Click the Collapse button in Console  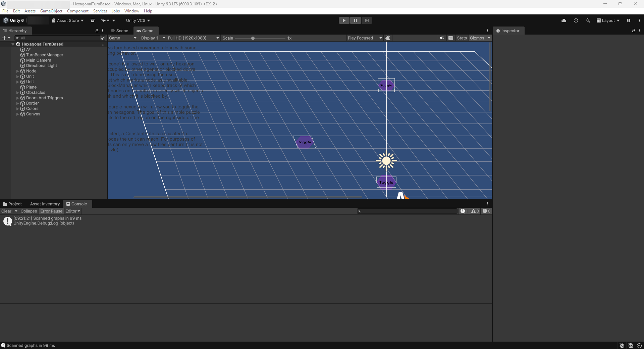coord(29,211)
